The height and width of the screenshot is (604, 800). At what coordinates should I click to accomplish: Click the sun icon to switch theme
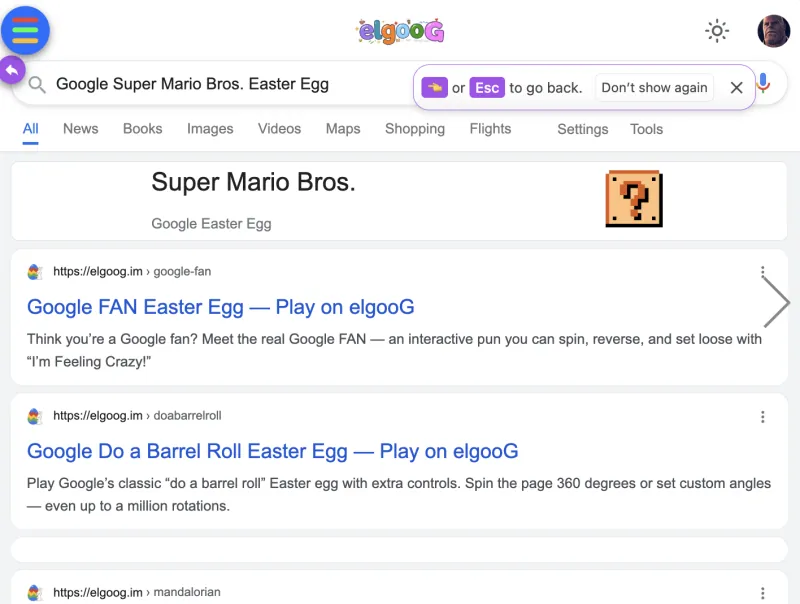click(717, 31)
